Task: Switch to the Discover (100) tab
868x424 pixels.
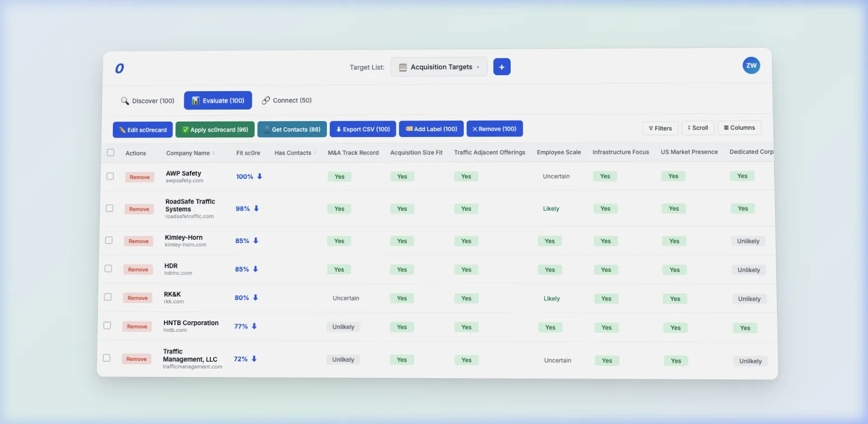Action: (148, 101)
